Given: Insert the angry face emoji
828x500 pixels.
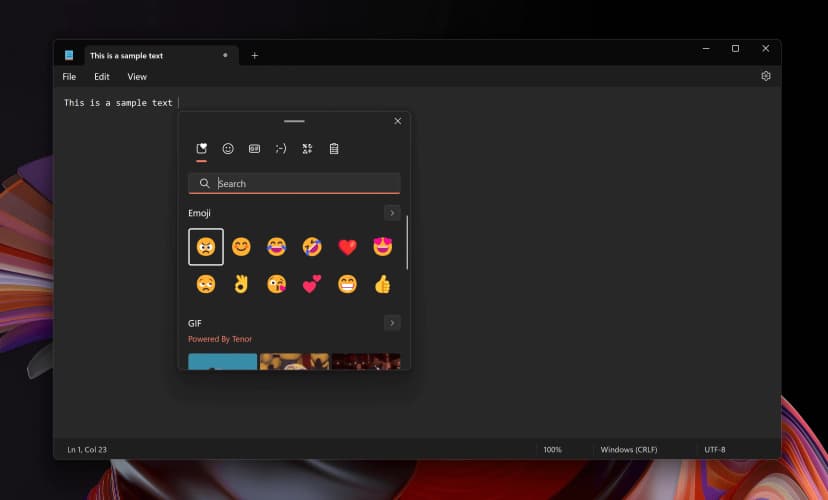Looking at the screenshot, I should 206,247.
